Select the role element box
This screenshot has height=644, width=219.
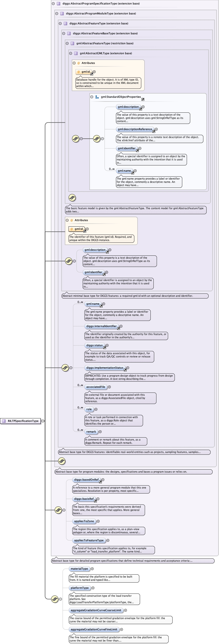click(x=89, y=409)
